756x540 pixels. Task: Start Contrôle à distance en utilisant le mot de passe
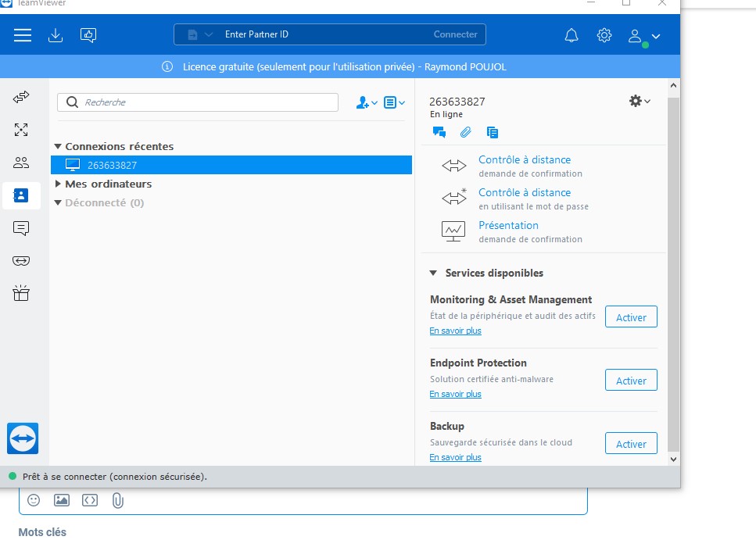click(525, 192)
